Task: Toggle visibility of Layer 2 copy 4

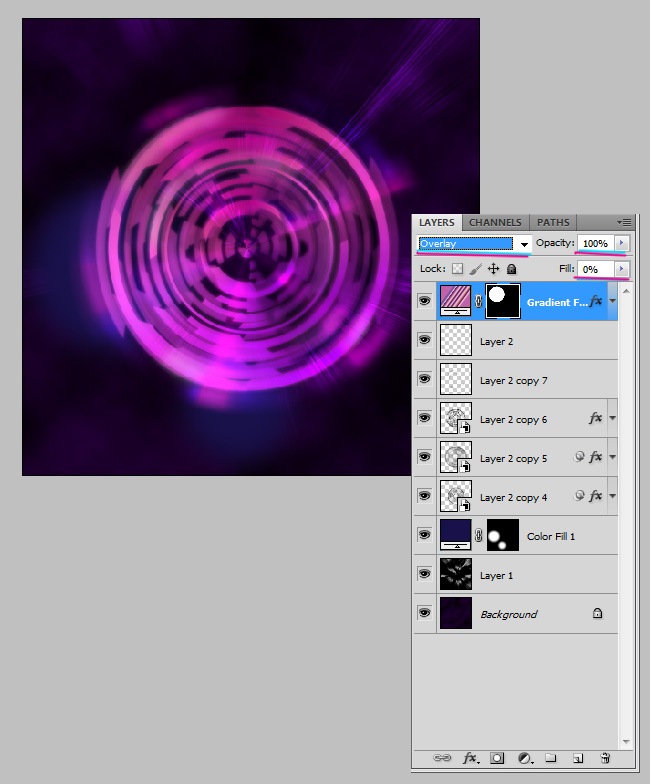Action: click(x=424, y=496)
